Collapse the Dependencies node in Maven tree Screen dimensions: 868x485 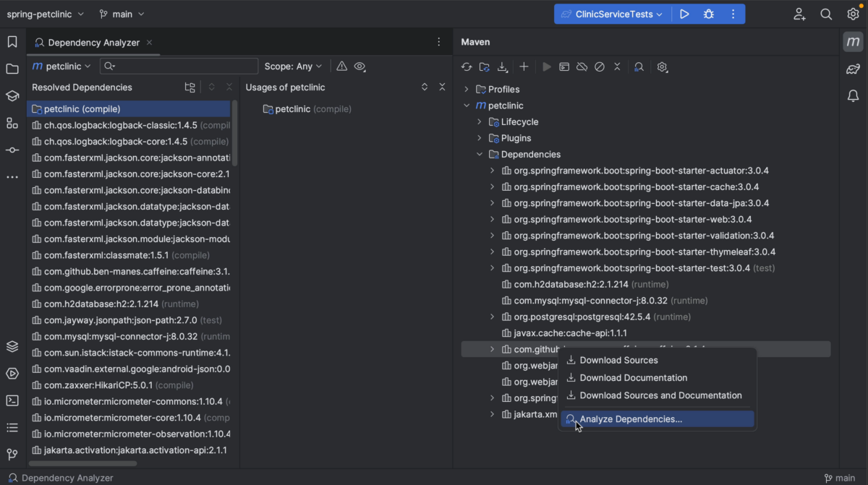479,154
